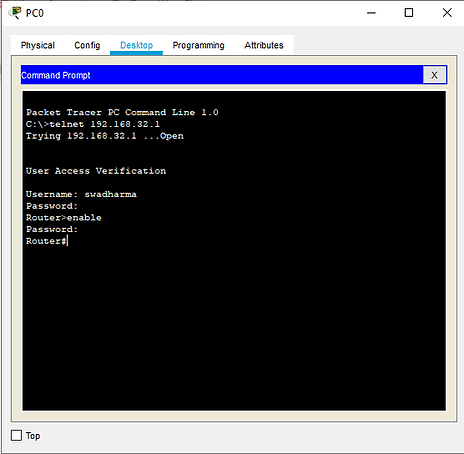
Task: Enable the Top checkbox
Action: click(x=16, y=435)
